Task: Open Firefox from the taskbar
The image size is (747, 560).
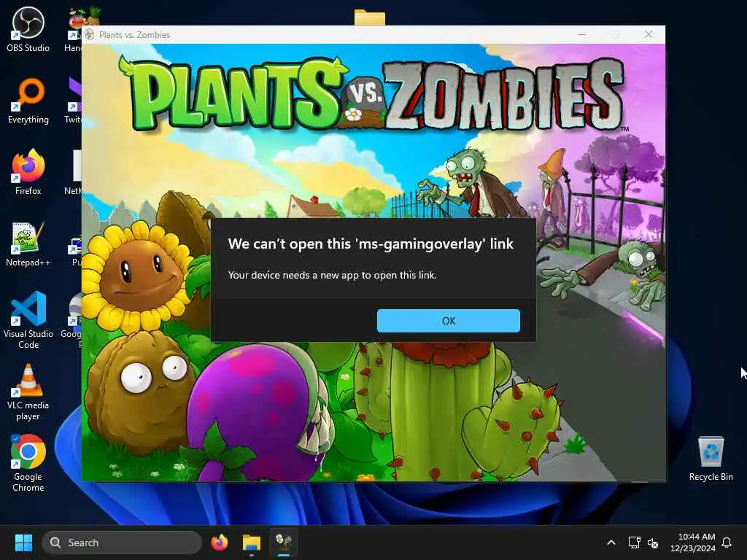Action: [x=219, y=542]
